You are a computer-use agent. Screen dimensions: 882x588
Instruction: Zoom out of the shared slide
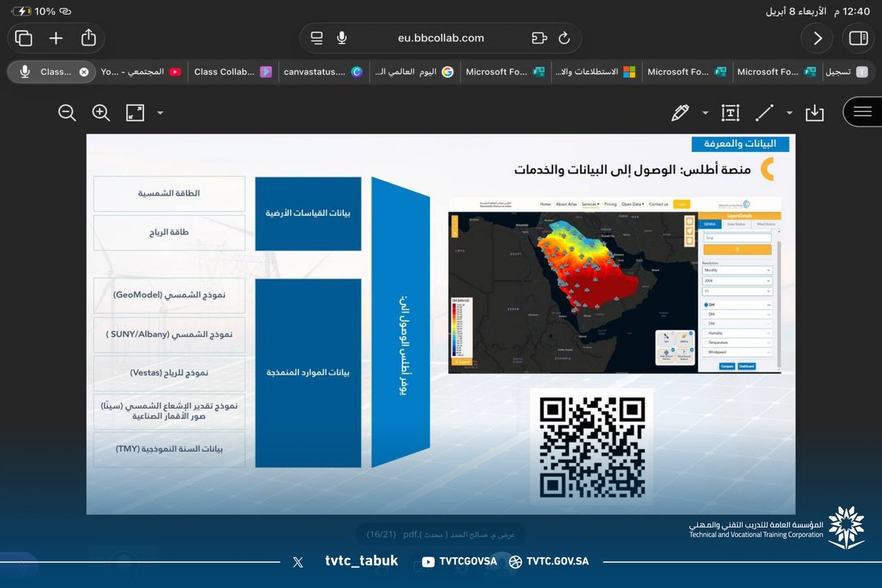(x=67, y=112)
